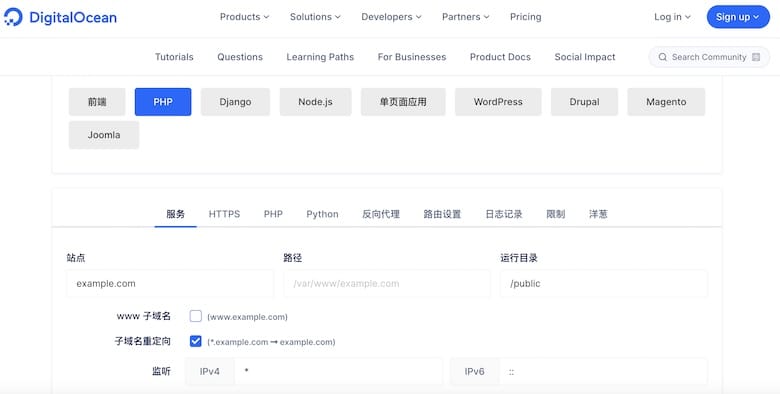Pick the Drupal preset
Image resolution: width=780 pixels, height=394 pixels.
click(x=584, y=102)
